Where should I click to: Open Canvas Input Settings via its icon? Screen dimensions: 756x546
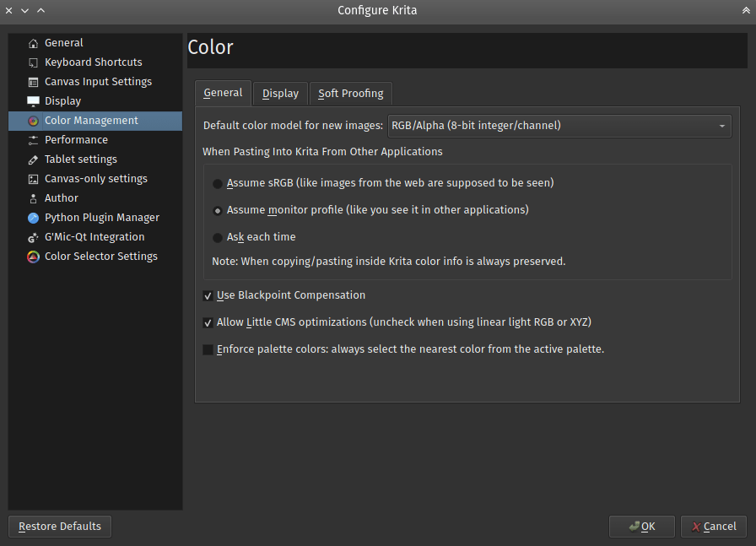pos(31,81)
